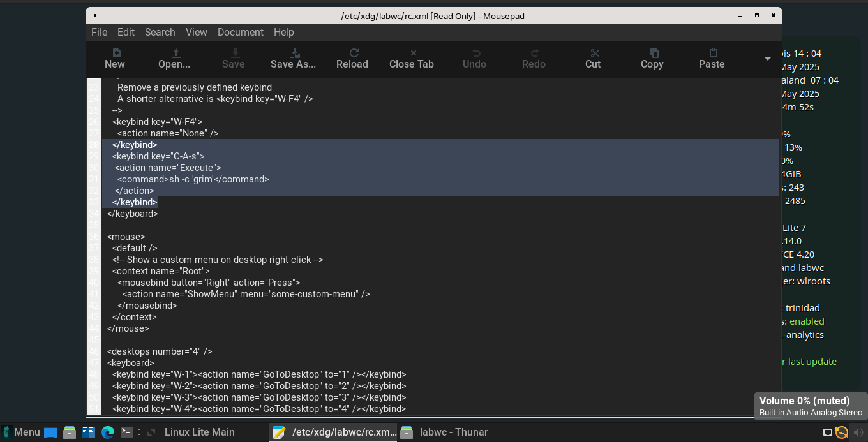Click the blue document launcher in taskbar
Viewport: 868px width, 442px height.
[89, 432]
